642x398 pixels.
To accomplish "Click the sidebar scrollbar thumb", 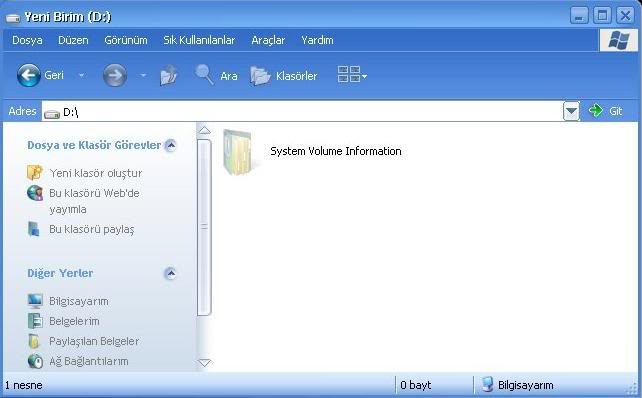I will [x=204, y=227].
